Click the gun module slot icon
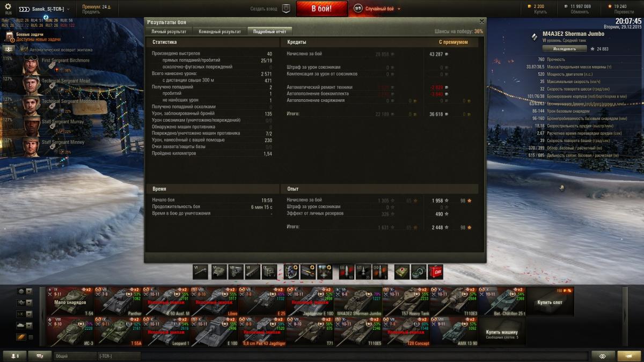Screen dimensions: 644x362 click(200, 272)
